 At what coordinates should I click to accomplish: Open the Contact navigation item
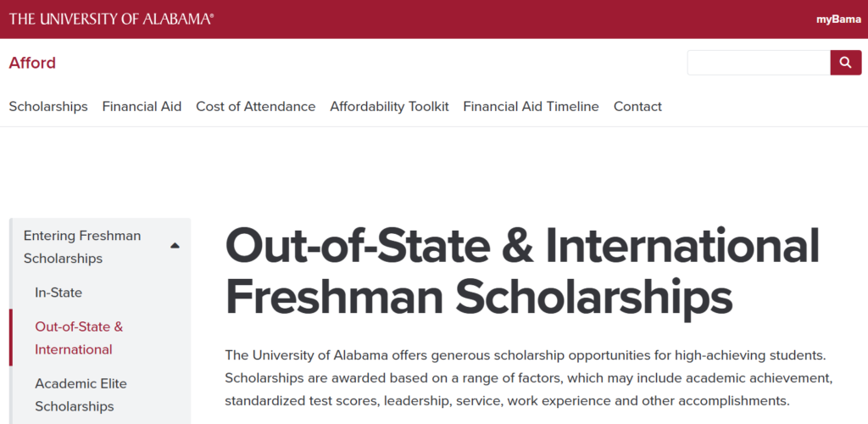637,106
